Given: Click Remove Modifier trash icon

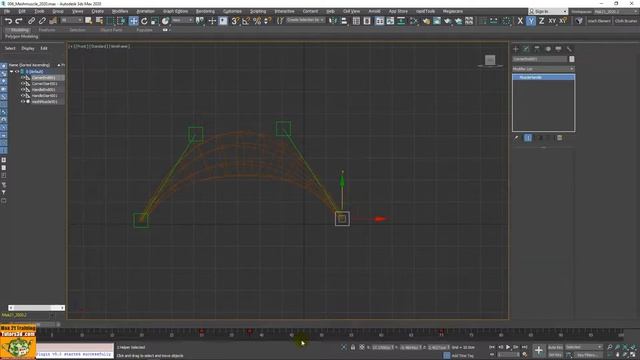Looking at the screenshot, I should [560, 138].
